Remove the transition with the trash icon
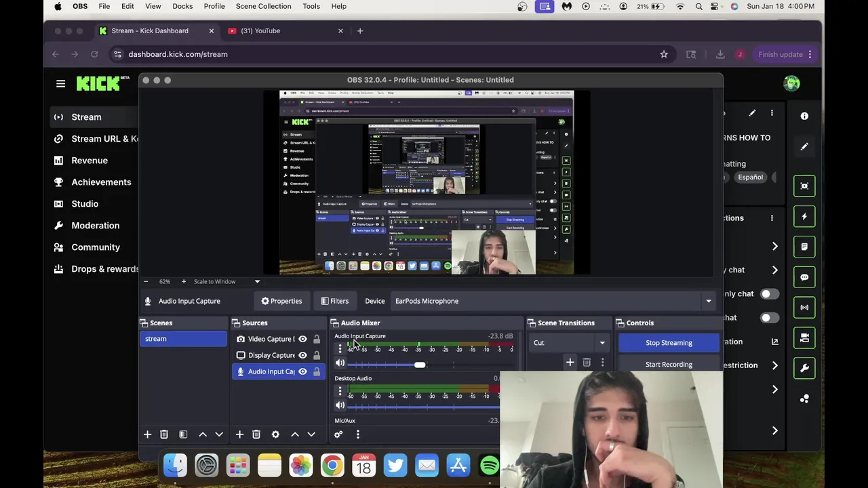 point(587,363)
